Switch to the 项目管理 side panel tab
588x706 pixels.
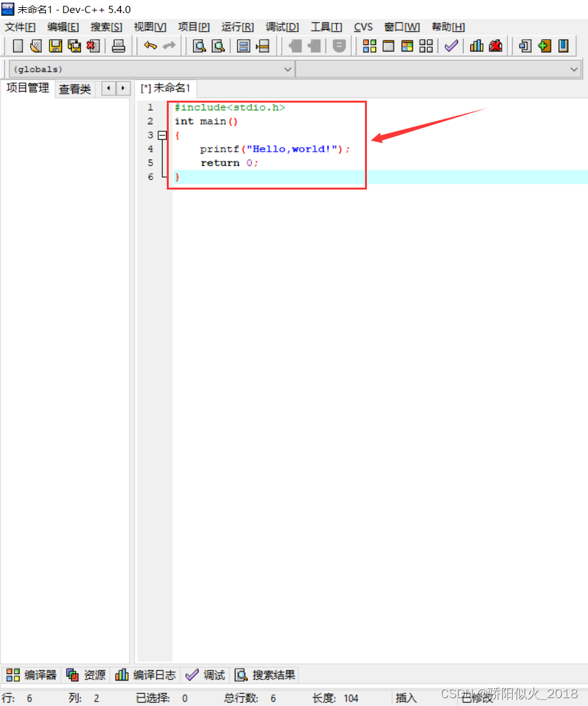pos(27,88)
